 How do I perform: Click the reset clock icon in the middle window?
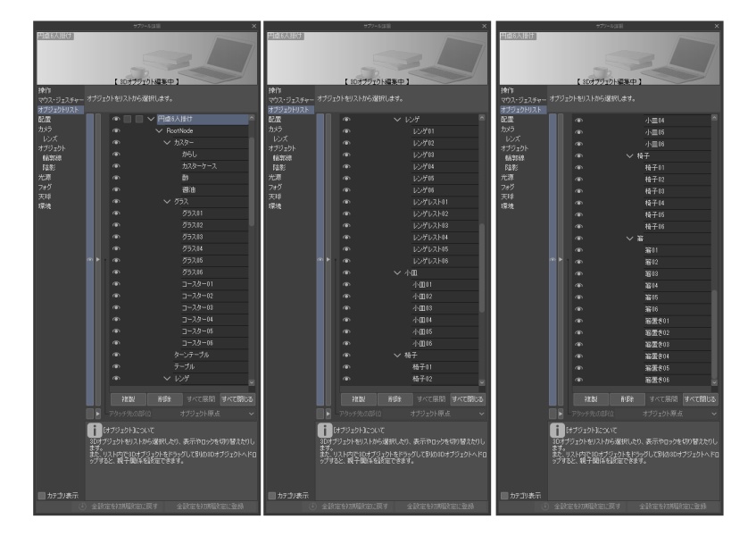[x=313, y=507]
